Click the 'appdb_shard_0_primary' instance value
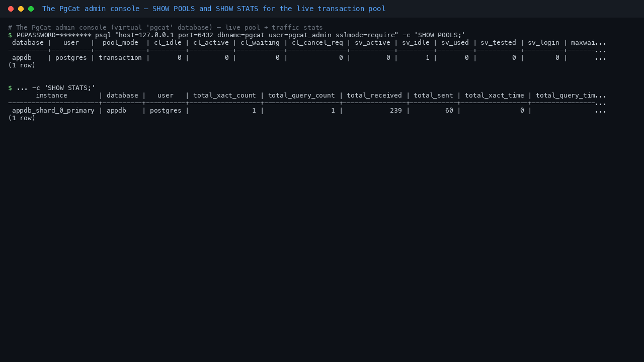This screenshot has height=362, width=644. [x=53, y=110]
